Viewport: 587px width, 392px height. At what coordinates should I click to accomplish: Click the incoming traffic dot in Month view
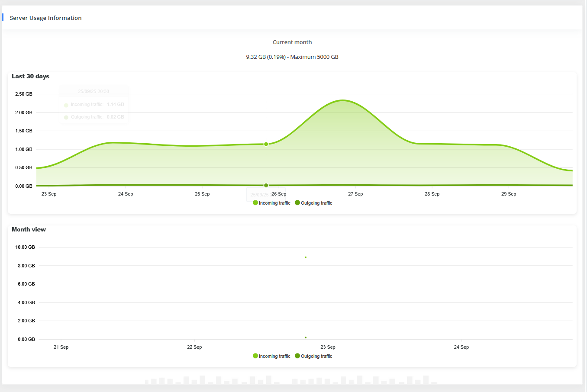click(306, 257)
